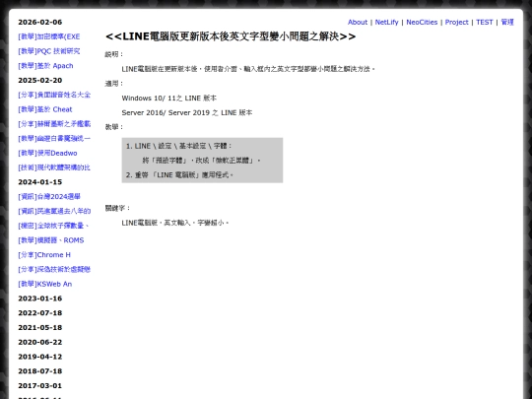532x399 pixels.
Task: Open the [教學] article about 白書
Action: [54, 139]
